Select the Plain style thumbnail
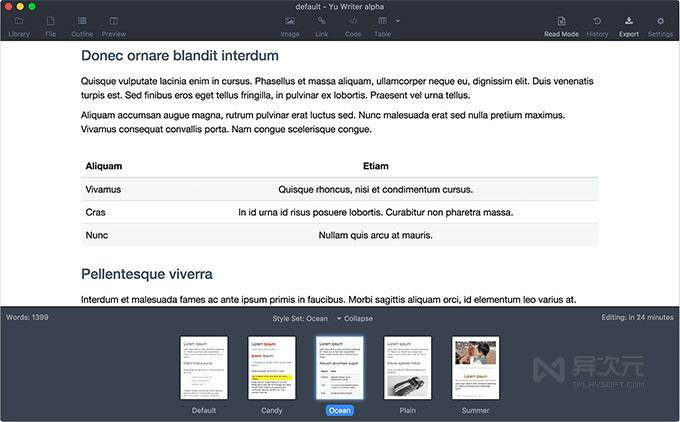 tap(408, 368)
